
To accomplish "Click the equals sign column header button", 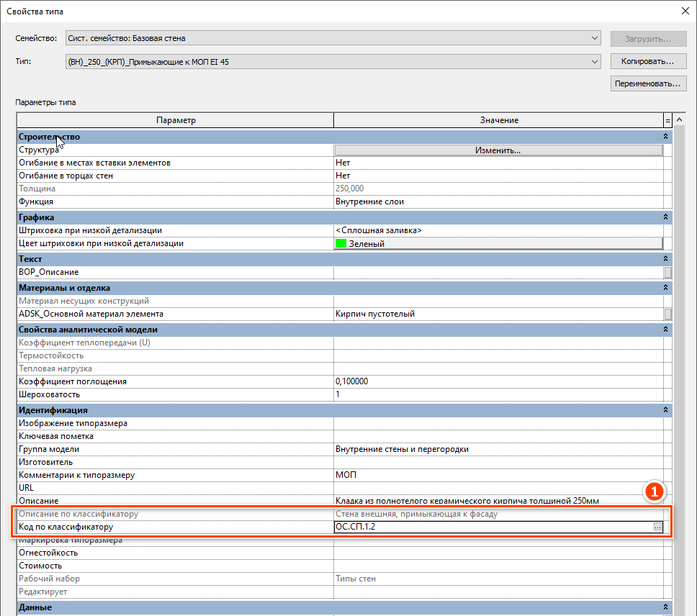I will 667,121.
